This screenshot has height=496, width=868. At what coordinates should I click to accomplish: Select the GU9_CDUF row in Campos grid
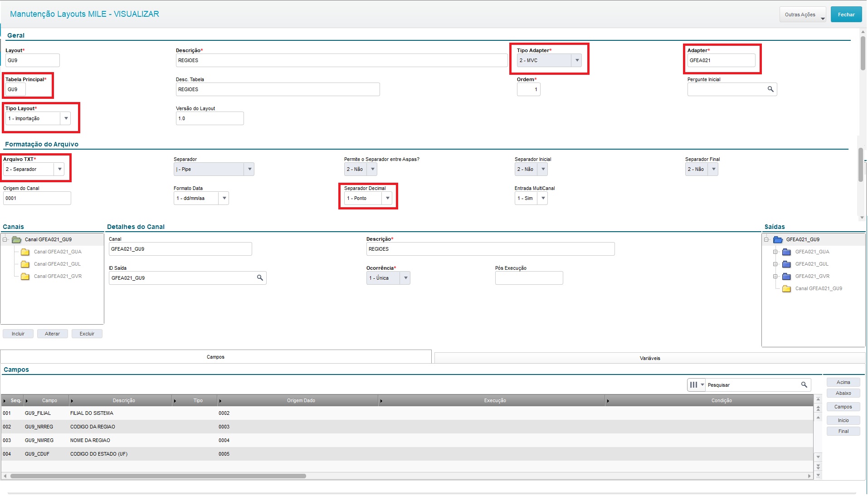[x=407, y=454]
